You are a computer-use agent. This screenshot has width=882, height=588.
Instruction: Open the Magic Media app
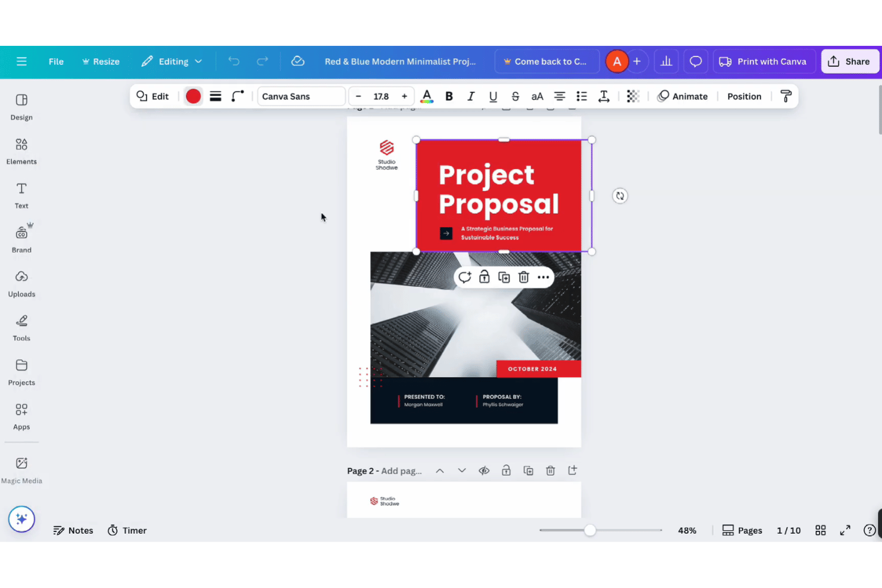coord(21,470)
